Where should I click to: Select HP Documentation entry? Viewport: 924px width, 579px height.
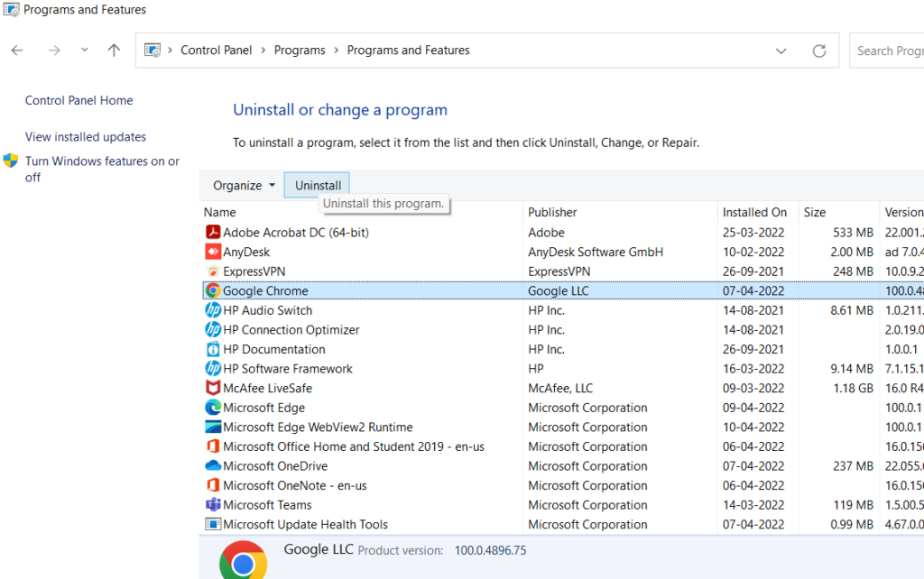[x=274, y=349]
